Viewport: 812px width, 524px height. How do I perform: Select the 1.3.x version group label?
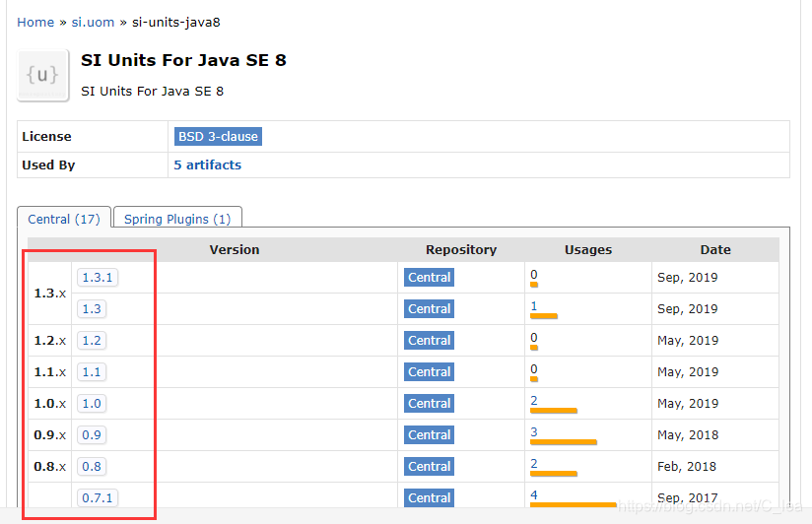coord(49,294)
